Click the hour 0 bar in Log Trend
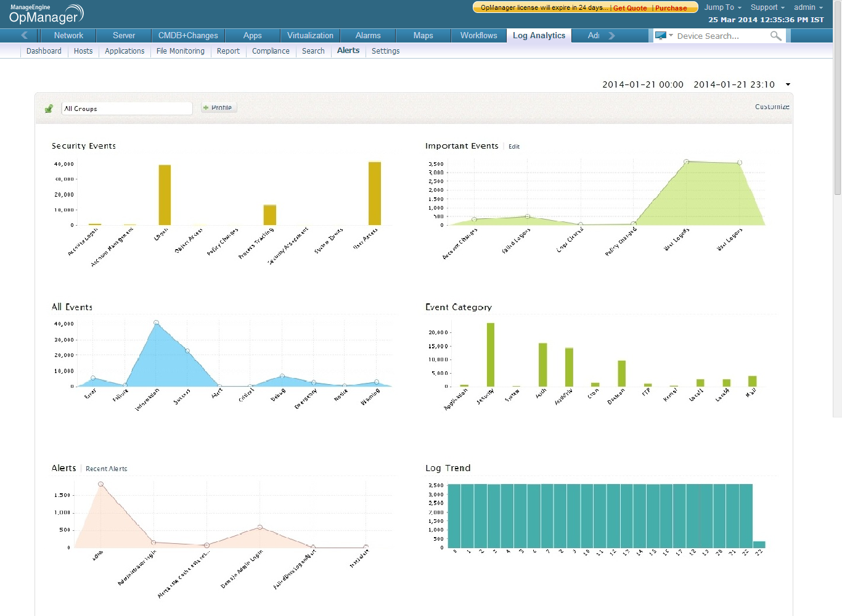The width and height of the screenshot is (842, 616). coord(454,516)
